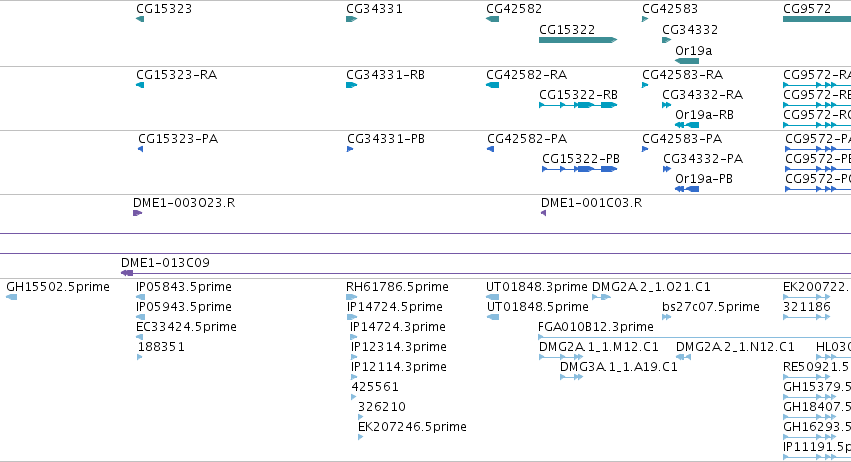
Task: Click the CG15322-PB protein glyph
Action: click(580, 169)
